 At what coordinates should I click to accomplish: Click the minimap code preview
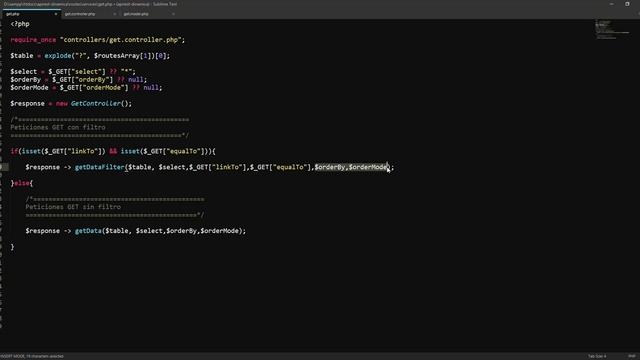611,29
